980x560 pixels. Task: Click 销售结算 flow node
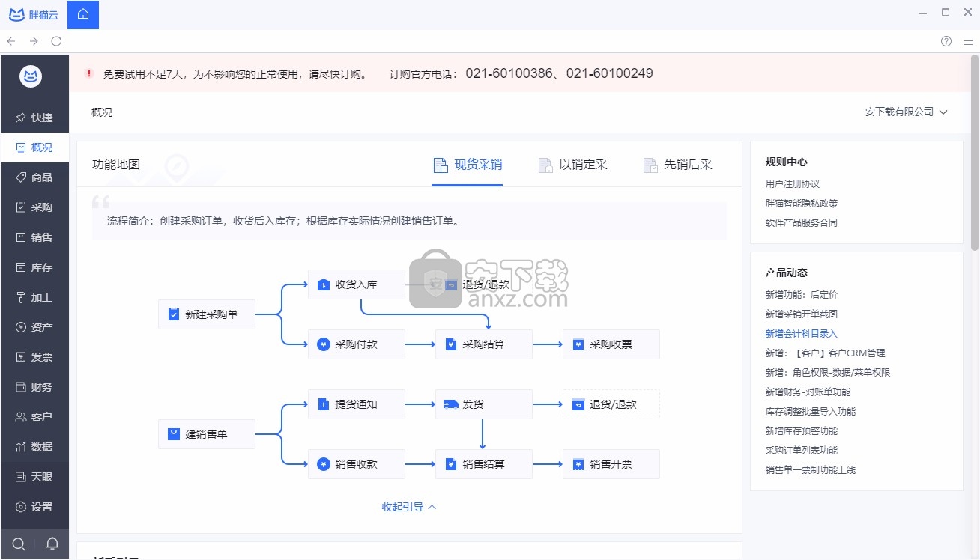(484, 464)
